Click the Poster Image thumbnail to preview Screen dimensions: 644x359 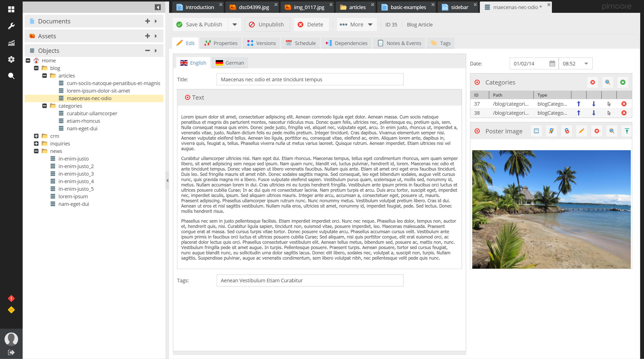pos(551,209)
